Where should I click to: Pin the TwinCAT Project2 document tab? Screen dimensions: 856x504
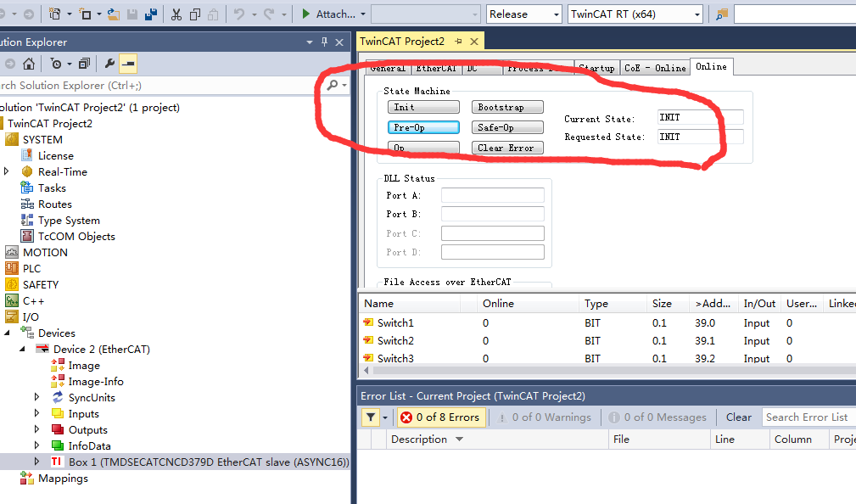point(459,42)
